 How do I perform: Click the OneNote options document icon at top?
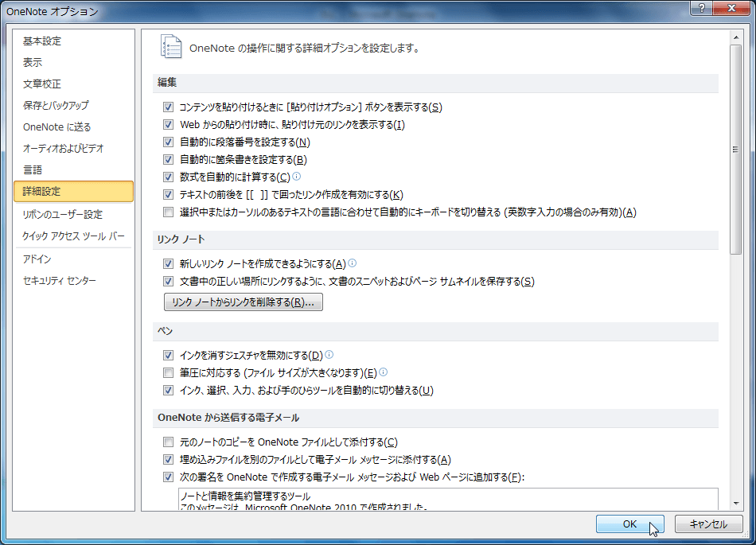[171, 47]
